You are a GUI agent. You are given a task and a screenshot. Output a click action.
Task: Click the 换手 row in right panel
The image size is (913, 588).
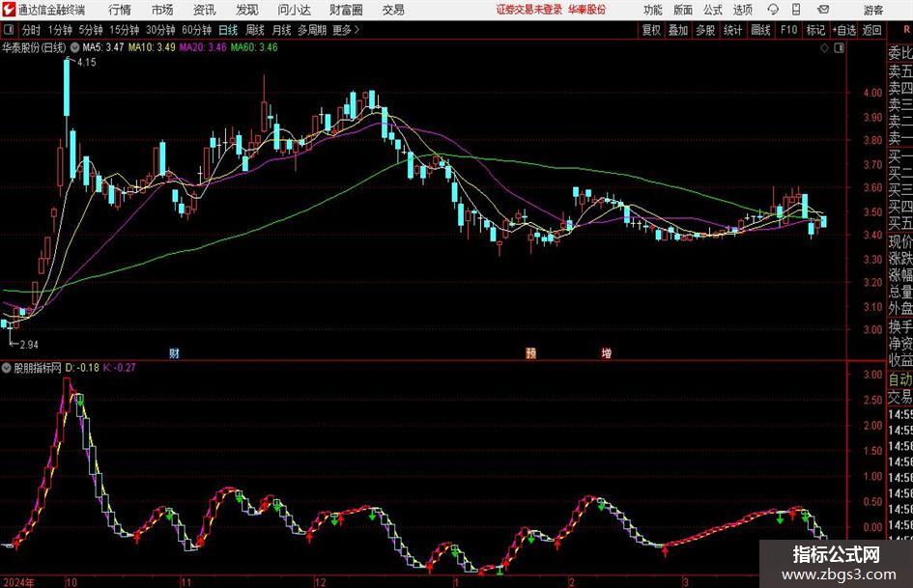pyautogui.click(x=900, y=326)
